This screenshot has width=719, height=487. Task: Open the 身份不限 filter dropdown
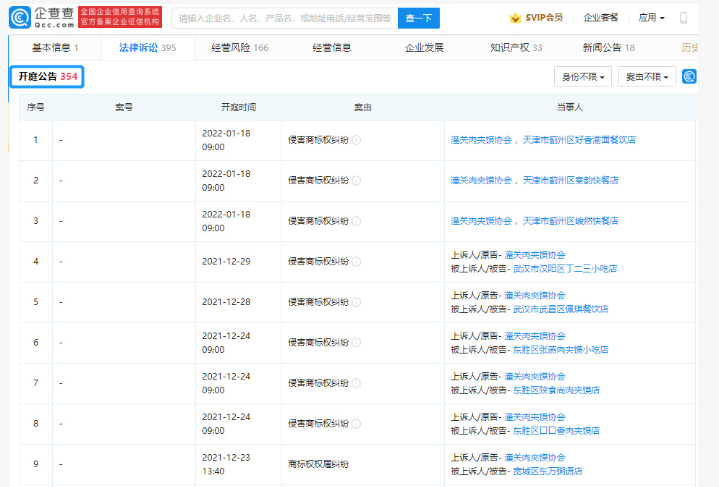[583, 77]
